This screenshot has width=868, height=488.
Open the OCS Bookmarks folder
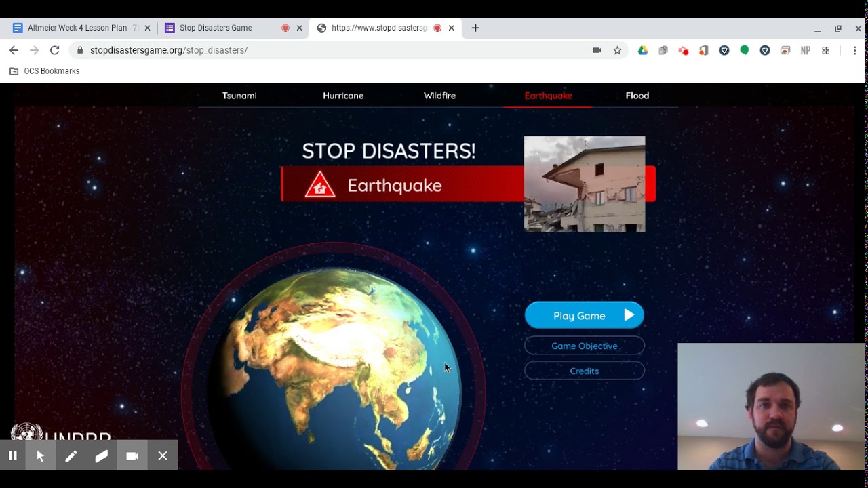pos(45,71)
